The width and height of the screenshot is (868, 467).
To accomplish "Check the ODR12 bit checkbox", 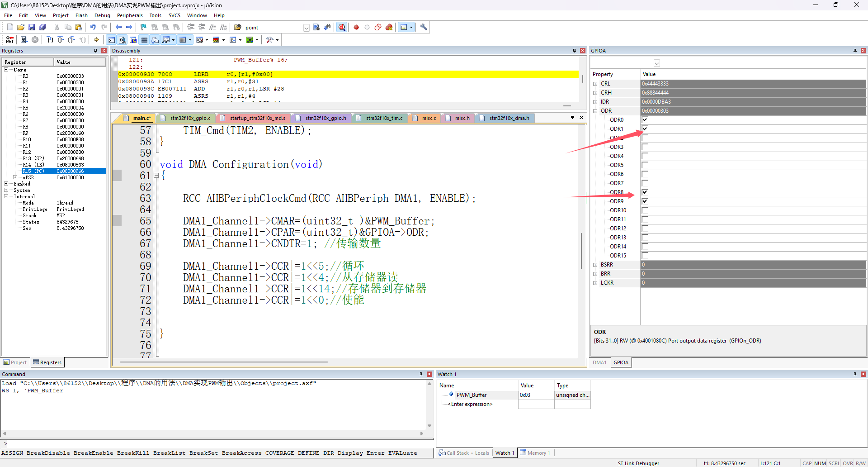I will click(x=645, y=229).
